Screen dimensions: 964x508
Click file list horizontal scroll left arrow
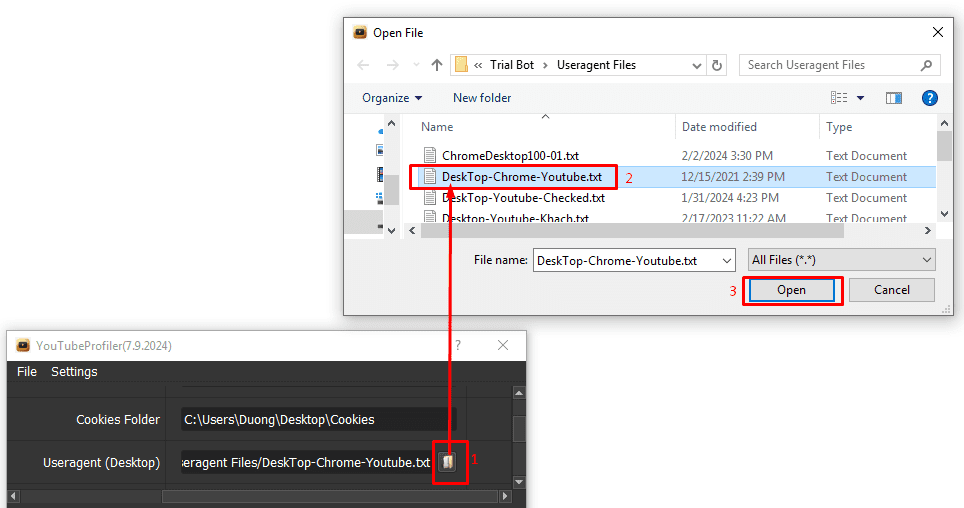click(413, 231)
